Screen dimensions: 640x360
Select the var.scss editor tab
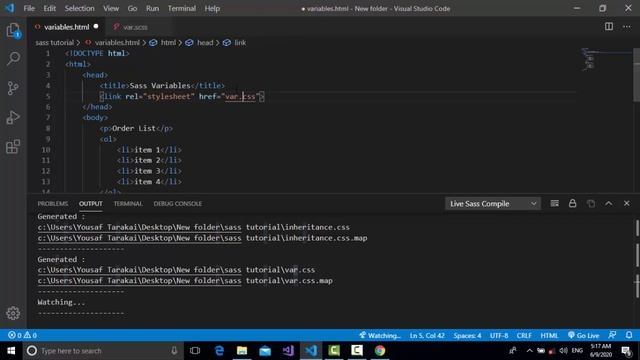coord(135,27)
